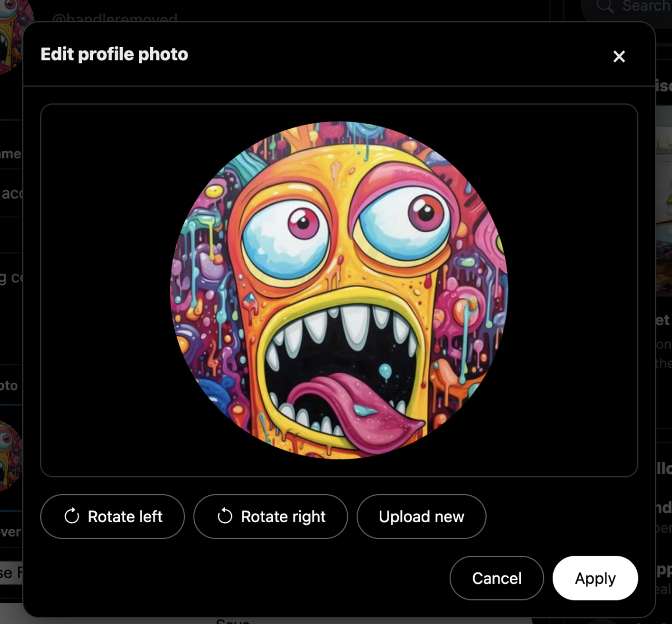
Task: Click the counter-clockwise arrow icon for Rotate left
Action: point(72,516)
